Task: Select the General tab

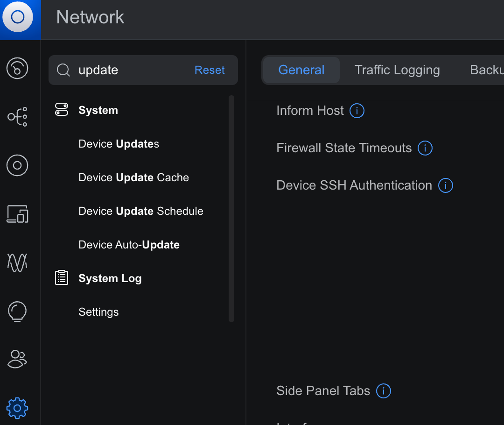Action: click(x=301, y=70)
